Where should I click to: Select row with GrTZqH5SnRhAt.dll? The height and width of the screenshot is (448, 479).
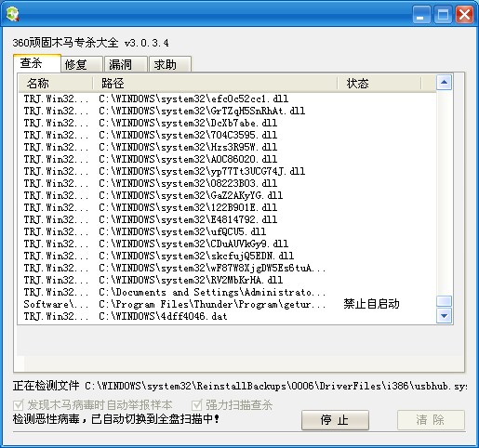tap(227, 111)
